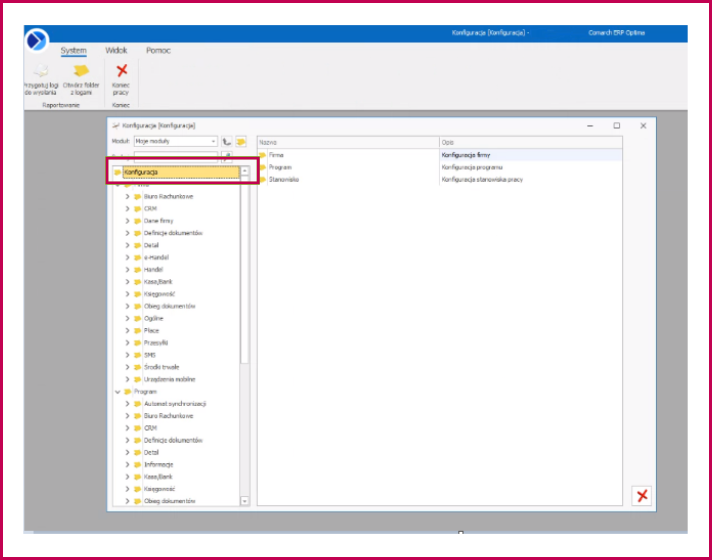712x560 pixels.
Task: Click the folder icon beside Automat synchronizacji
Action: 137,404
